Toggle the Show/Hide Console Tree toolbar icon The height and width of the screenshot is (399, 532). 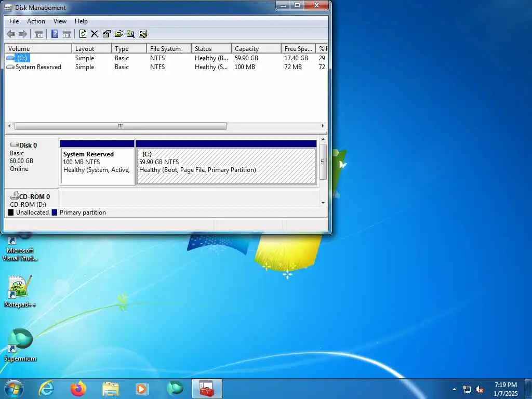(38, 34)
